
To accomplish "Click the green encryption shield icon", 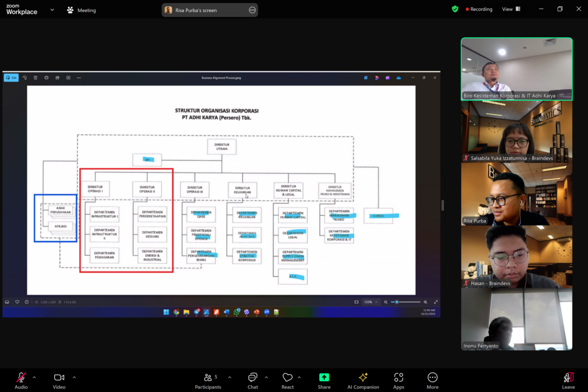I will [455, 9].
